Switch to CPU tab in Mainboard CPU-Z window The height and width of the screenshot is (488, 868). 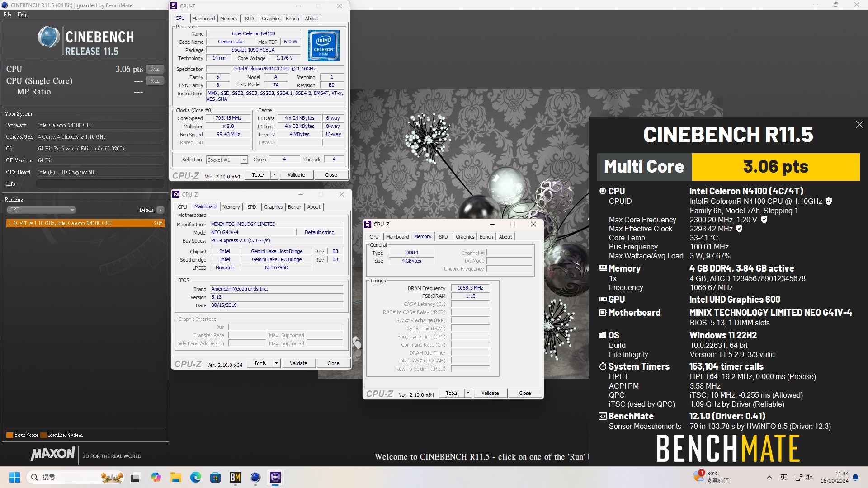coord(182,207)
